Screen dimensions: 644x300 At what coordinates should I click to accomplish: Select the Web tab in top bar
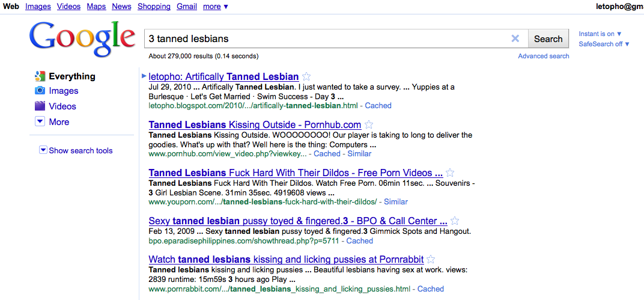click(x=11, y=7)
